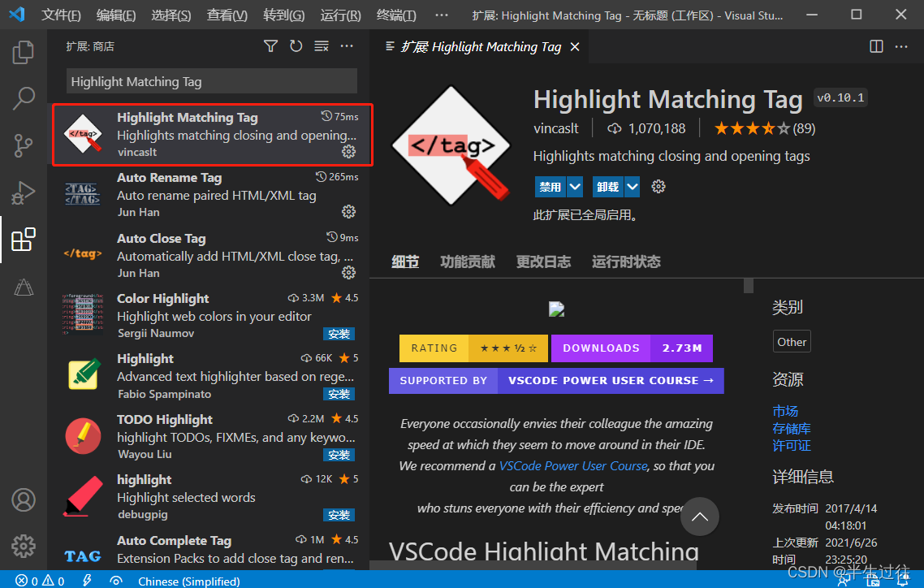This screenshot has height=588, width=924.
Task: Open the 转到(G) menu
Action: 283,15
